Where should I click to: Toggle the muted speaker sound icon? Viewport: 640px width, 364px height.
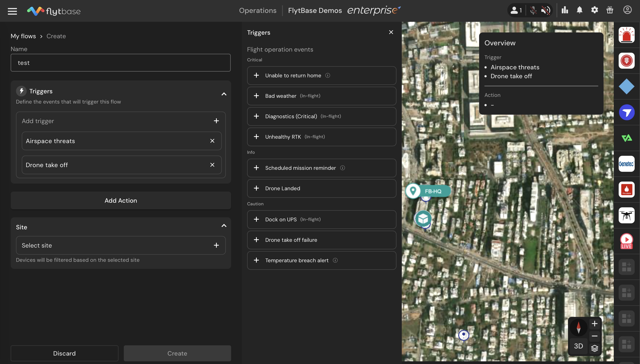coord(546,10)
